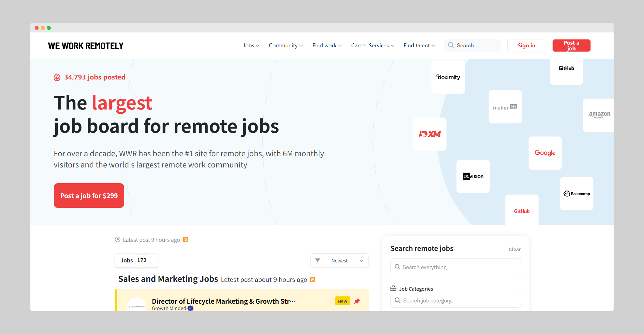Click the verified badge next to Growth Minded
644x334 pixels.
[190, 308]
